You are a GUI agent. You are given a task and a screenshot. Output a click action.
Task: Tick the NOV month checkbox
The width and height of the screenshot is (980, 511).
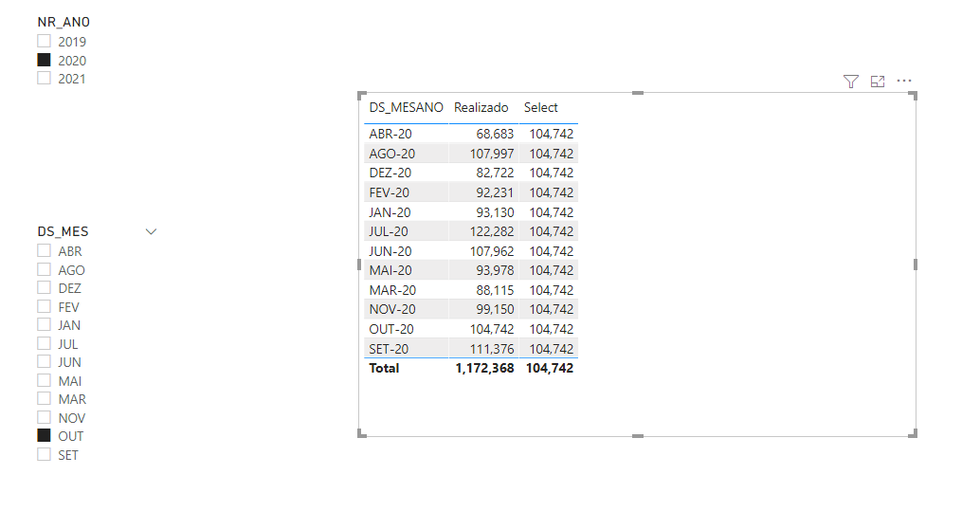pyautogui.click(x=44, y=417)
